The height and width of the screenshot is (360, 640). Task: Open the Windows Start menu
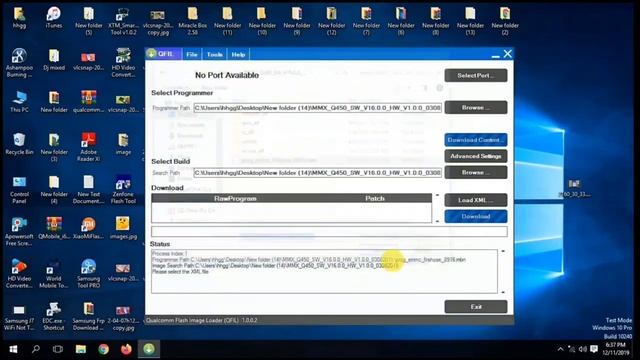click(13, 349)
